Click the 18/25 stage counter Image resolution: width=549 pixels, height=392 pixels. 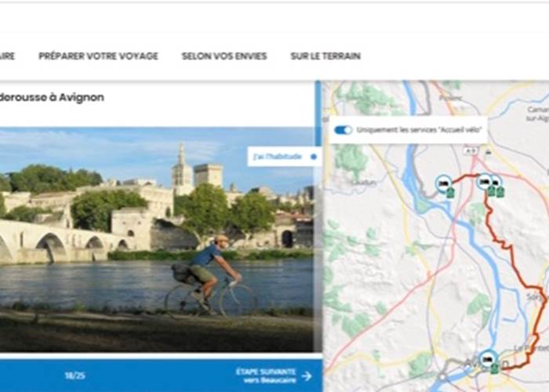[x=75, y=376]
